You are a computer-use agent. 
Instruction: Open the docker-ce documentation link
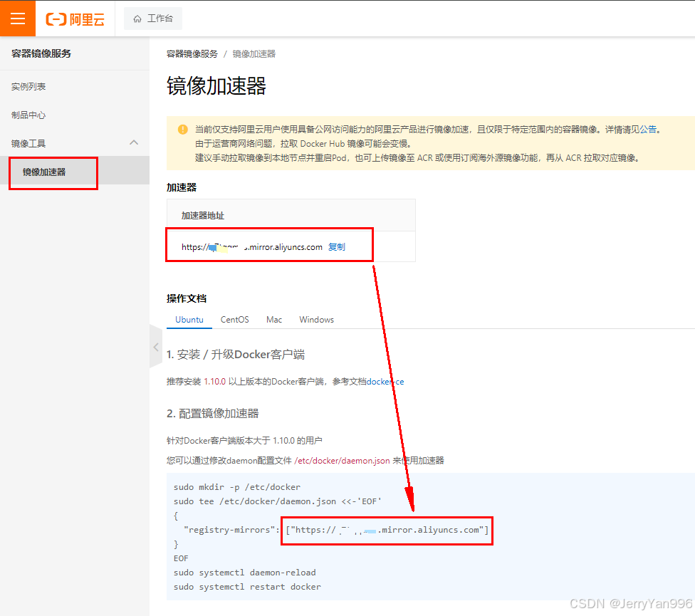pyautogui.click(x=385, y=382)
